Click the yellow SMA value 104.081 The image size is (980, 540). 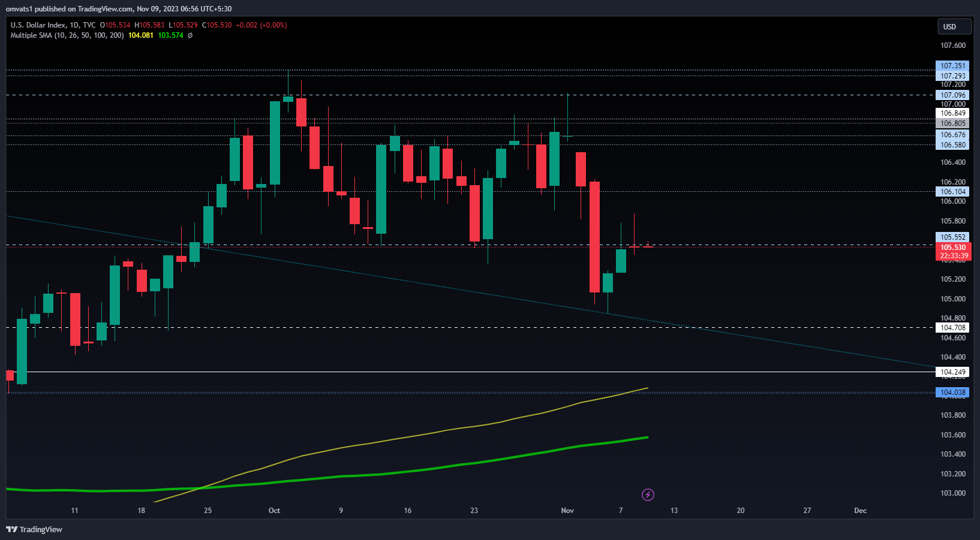pyautogui.click(x=141, y=35)
